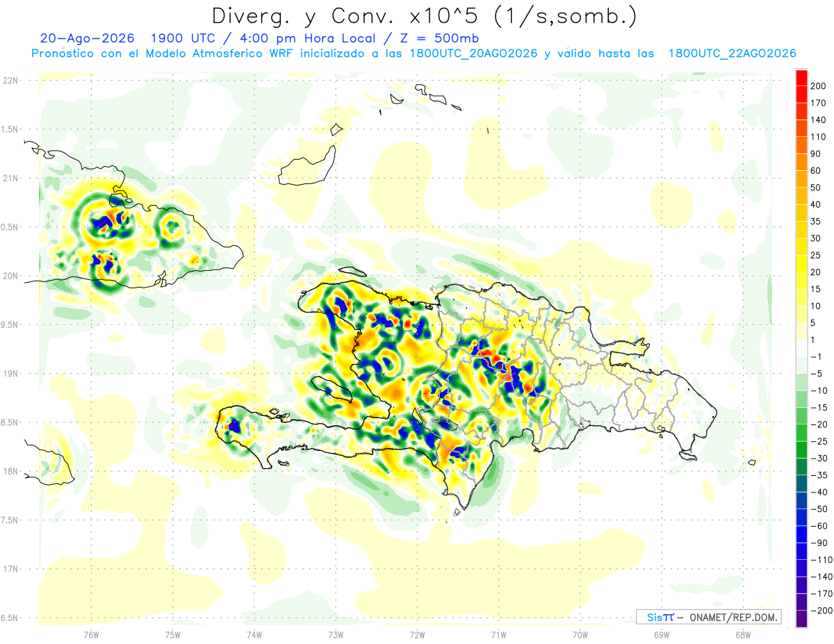Click the purple swatch below -200
The width and height of the screenshot is (834, 644).
801,618
